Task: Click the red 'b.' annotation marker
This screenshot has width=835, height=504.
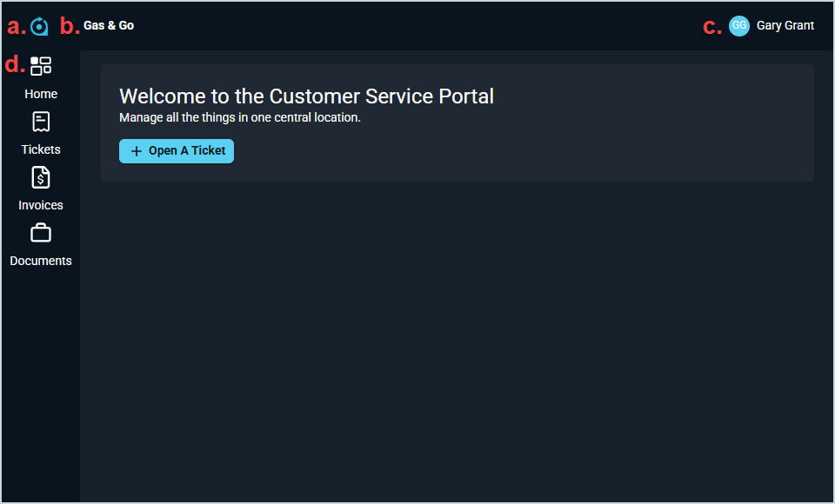Action: 70,26
